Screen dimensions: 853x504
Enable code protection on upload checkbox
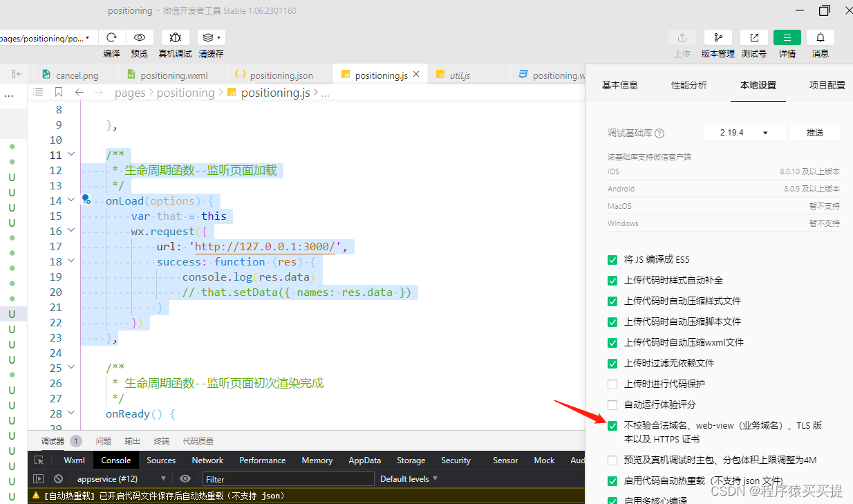(x=612, y=384)
